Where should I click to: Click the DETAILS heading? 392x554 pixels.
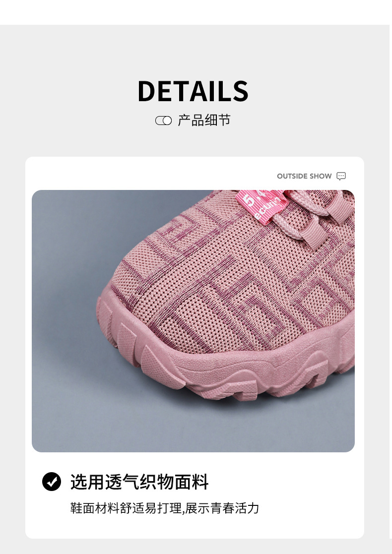193,91
